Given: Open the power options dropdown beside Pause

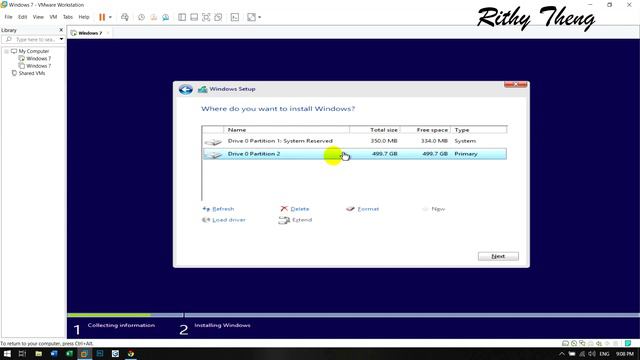Looking at the screenshot, I should [110, 17].
